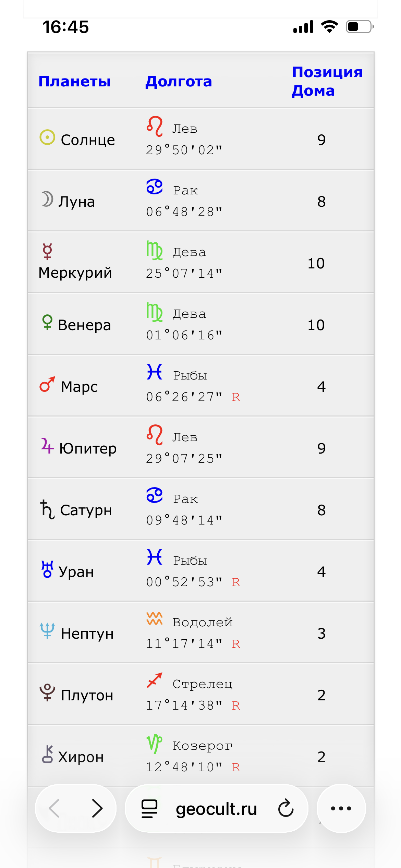Tap the red Mars symbol icon
401x868 pixels.
click(x=47, y=384)
